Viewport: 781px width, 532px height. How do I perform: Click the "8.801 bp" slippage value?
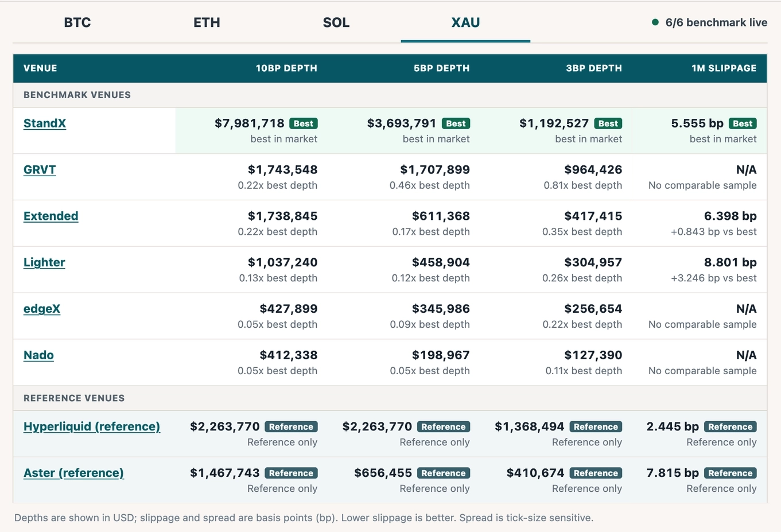pyautogui.click(x=731, y=262)
